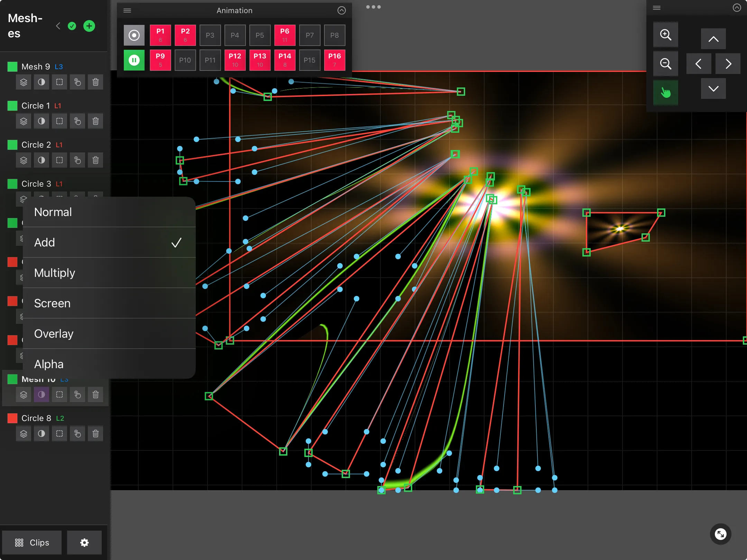The image size is (747, 560).
Task: Zoom in on the canvas
Action: coord(666,35)
